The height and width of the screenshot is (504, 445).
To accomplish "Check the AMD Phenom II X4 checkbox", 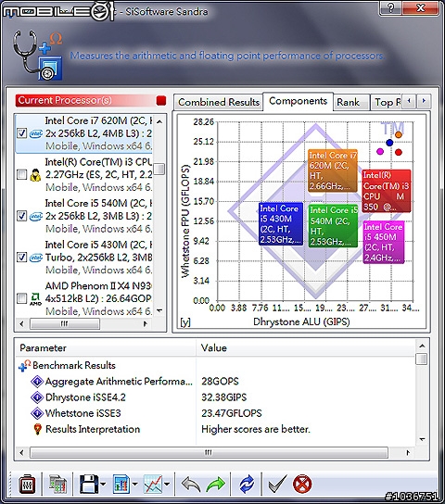I will [21, 298].
